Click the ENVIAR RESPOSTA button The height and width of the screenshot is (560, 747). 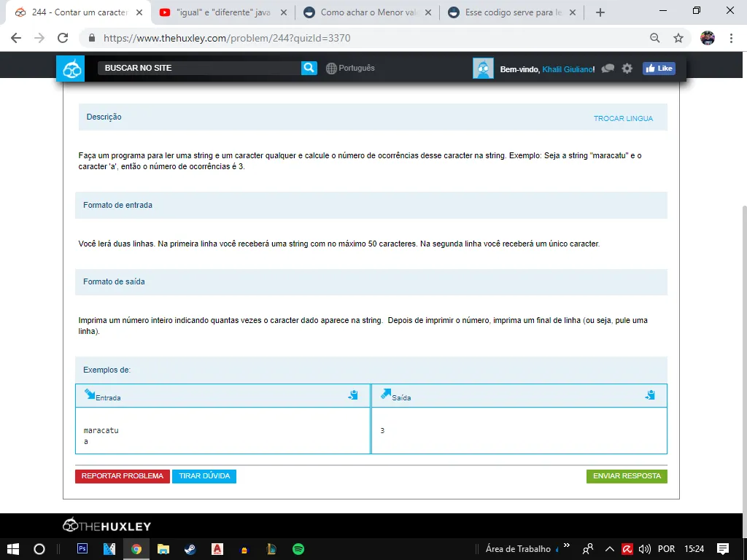(x=627, y=476)
